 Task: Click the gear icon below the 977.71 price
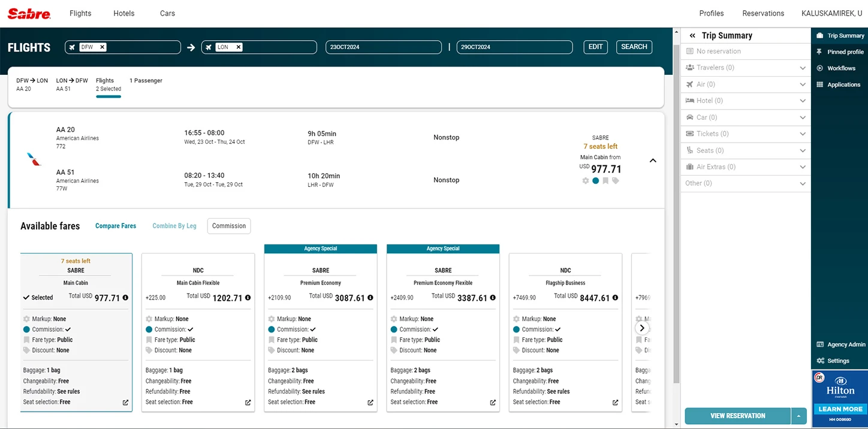(x=586, y=180)
